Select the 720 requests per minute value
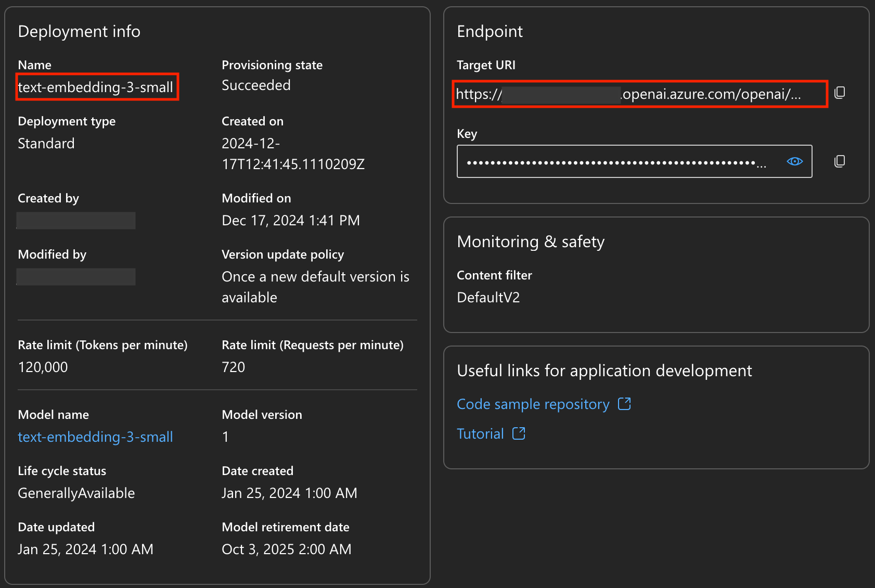875x588 pixels. click(233, 367)
